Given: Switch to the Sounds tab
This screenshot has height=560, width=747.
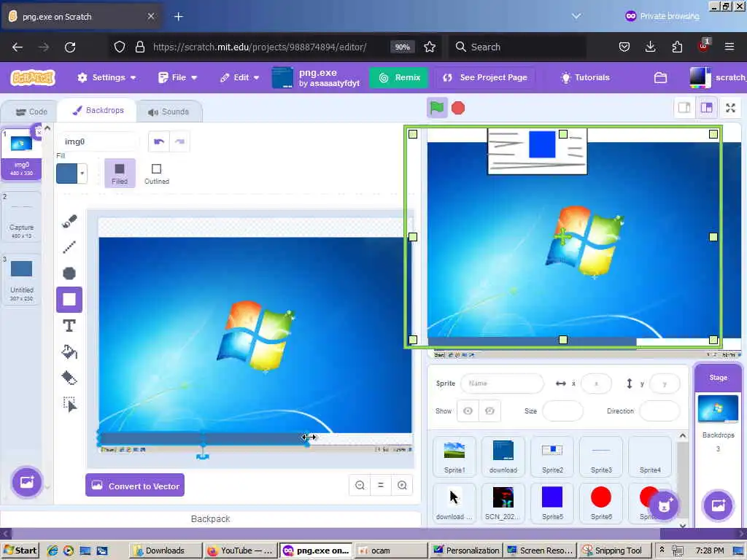Looking at the screenshot, I should point(169,112).
